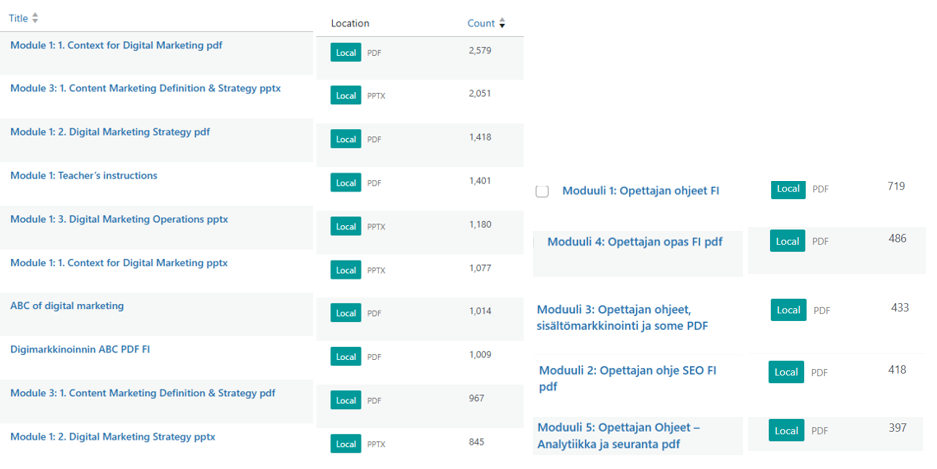
Task: Click the Location column header
Action: tap(350, 23)
